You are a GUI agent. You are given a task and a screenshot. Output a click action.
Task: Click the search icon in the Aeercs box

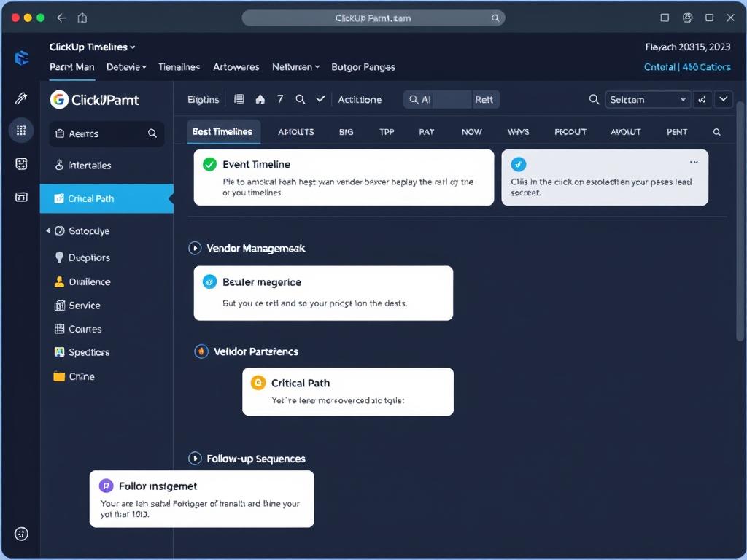tap(152, 133)
